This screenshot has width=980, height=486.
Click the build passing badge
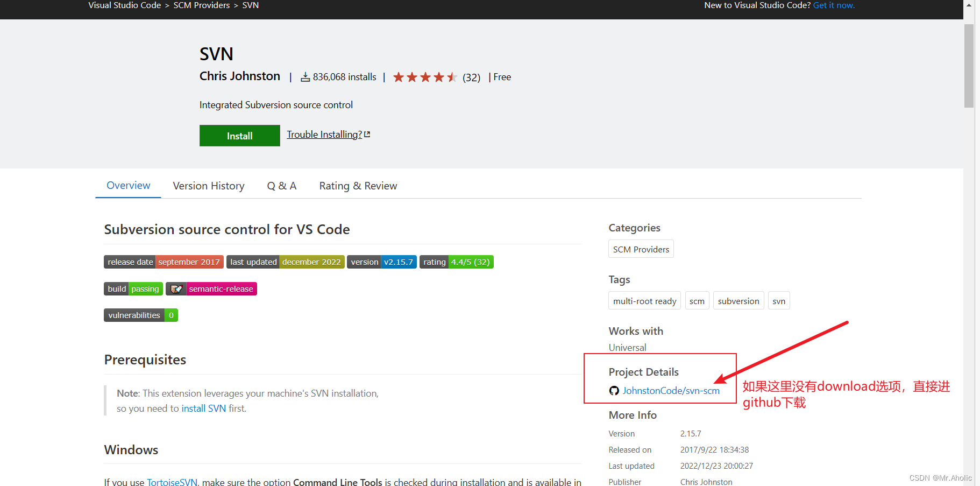133,289
